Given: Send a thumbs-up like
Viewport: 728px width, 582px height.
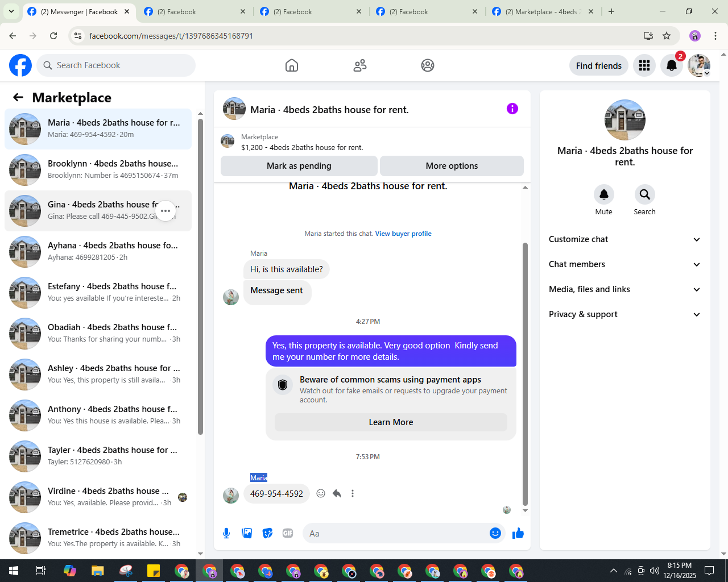Looking at the screenshot, I should tap(518, 533).
